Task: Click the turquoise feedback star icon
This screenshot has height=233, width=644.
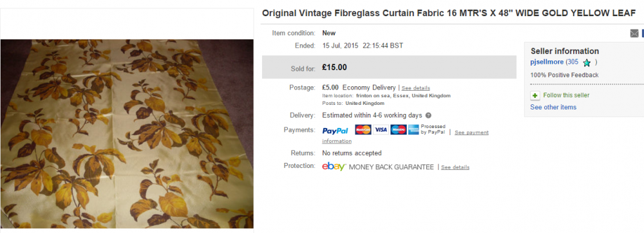Action: click(587, 63)
